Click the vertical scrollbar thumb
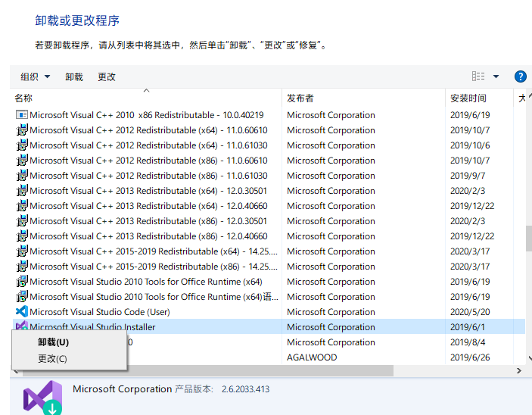This screenshot has height=415, width=532. click(529, 239)
